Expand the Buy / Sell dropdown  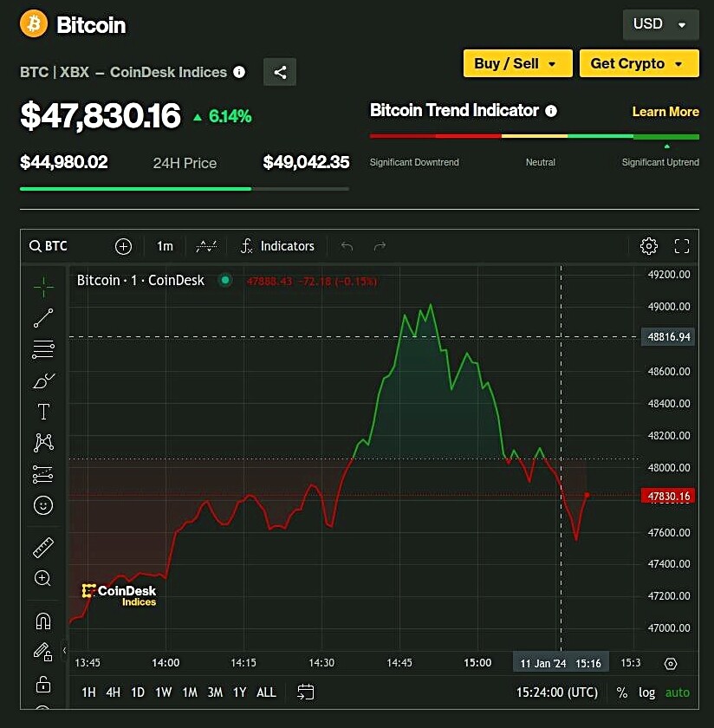[517, 63]
